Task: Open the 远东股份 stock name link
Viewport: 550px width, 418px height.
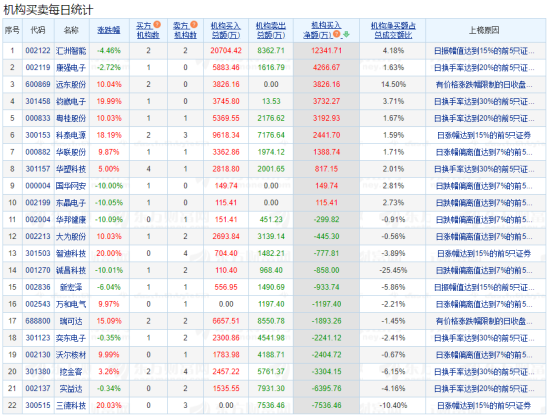Action: (x=71, y=85)
